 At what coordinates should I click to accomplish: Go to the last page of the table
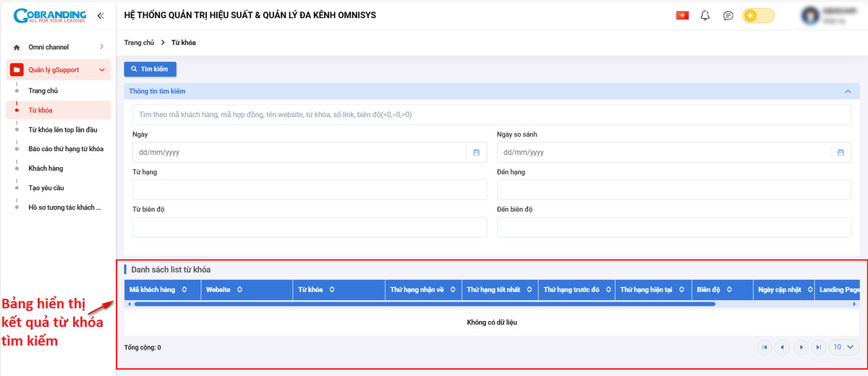pos(818,347)
